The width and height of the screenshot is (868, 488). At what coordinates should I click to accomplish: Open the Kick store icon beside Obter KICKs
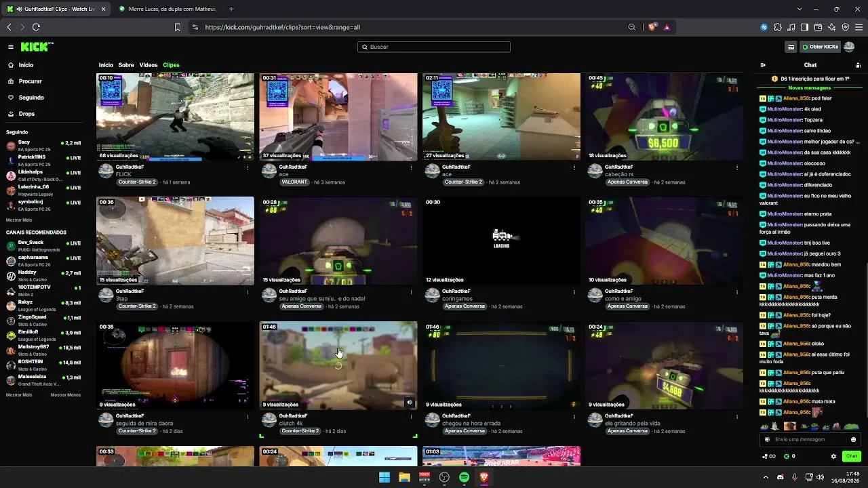coord(791,47)
